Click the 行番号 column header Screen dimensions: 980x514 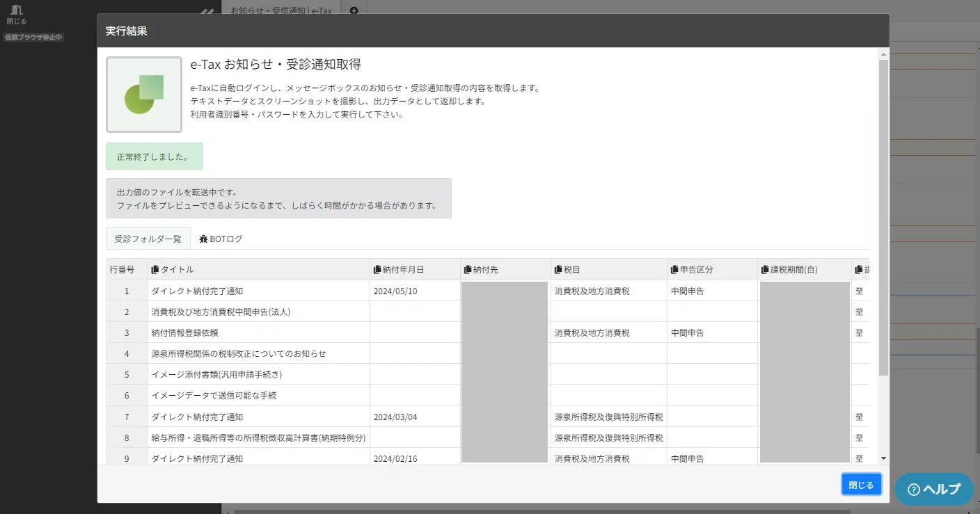tap(127, 269)
